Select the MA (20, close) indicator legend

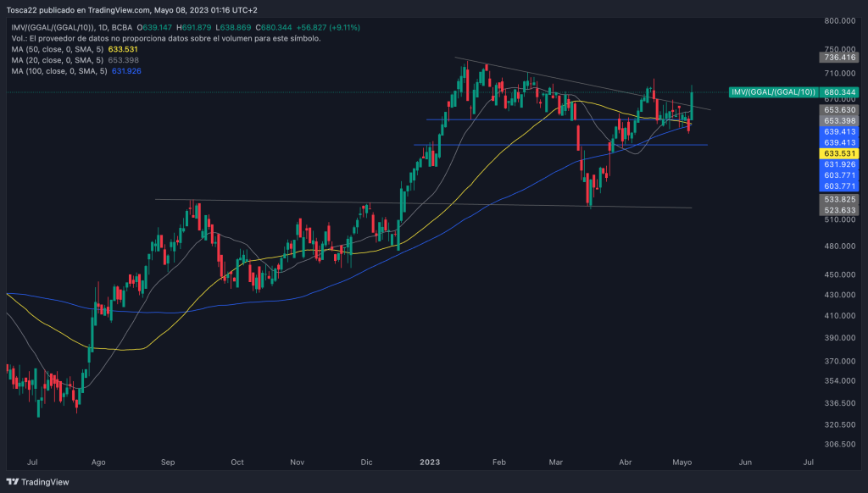coord(58,60)
